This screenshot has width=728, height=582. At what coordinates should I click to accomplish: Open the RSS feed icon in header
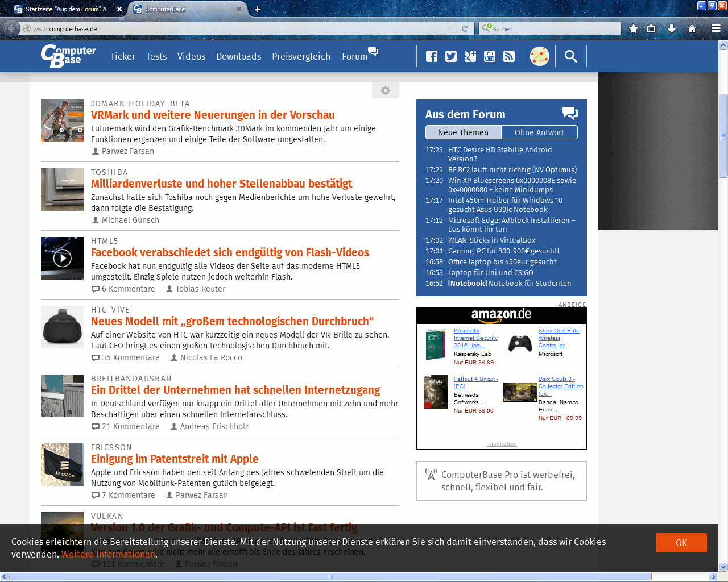pos(509,56)
